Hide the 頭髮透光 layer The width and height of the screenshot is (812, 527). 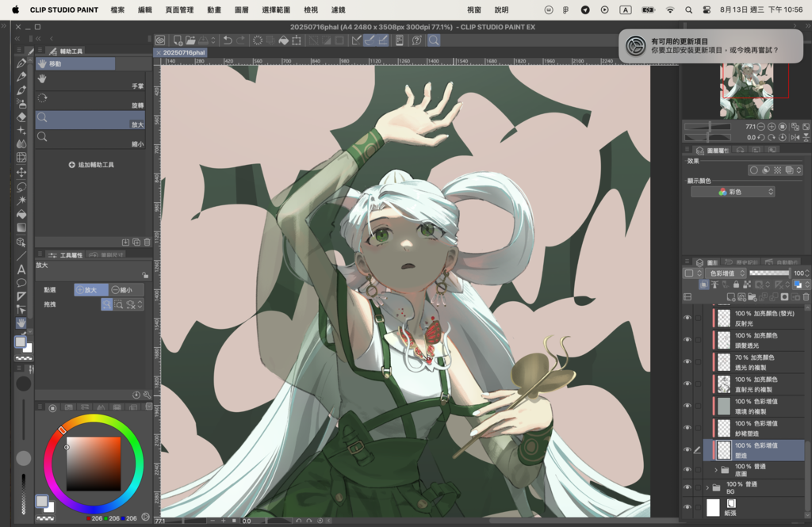(x=688, y=340)
